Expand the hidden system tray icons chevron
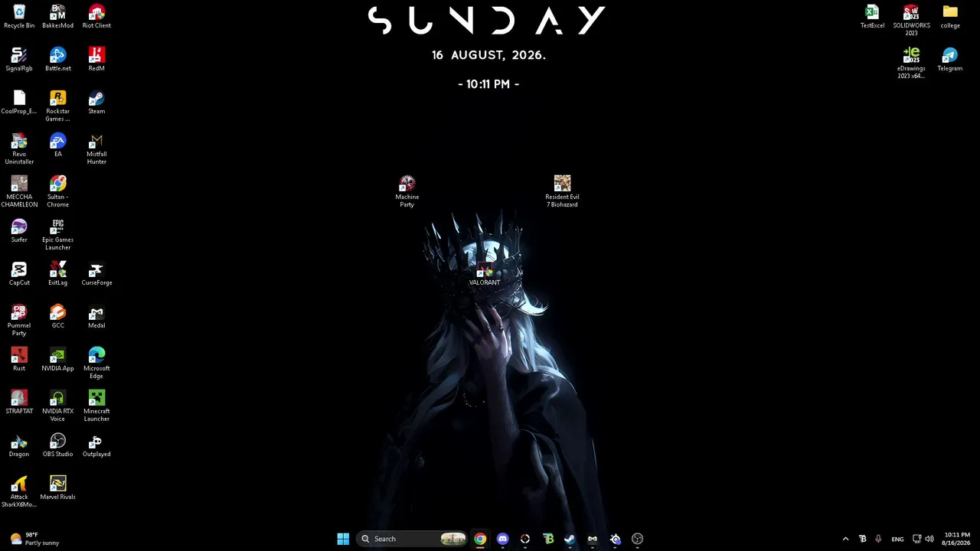Screen dimensions: 980x551 845,539
